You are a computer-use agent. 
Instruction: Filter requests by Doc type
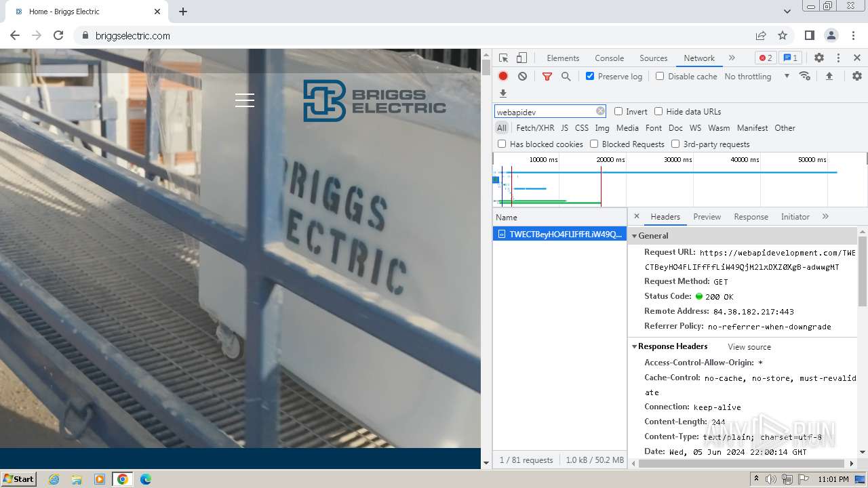(x=675, y=127)
